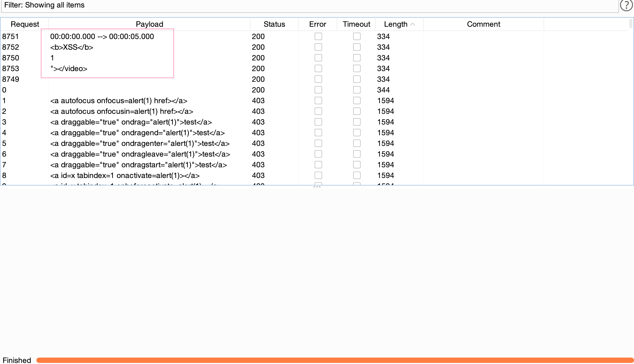Click status 403 of request 1
Image resolution: width=634 pixels, height=364 pixels.
(x=258, y=100)
